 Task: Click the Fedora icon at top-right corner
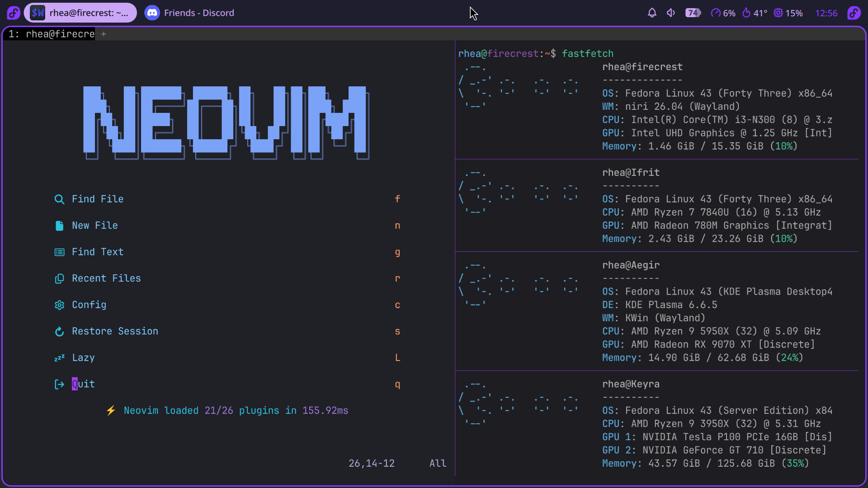(x=854, y=13)
